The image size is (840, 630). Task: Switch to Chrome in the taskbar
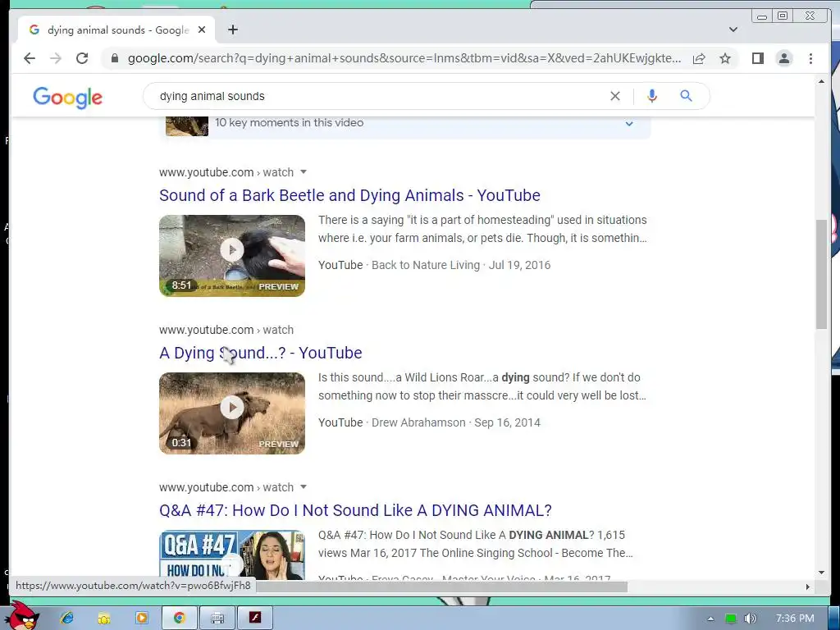pyautogui.click(x=179, y=619)
